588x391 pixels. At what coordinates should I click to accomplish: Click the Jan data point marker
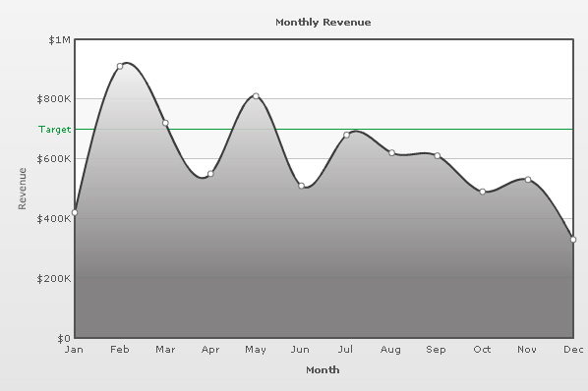[x=75, y=213]
